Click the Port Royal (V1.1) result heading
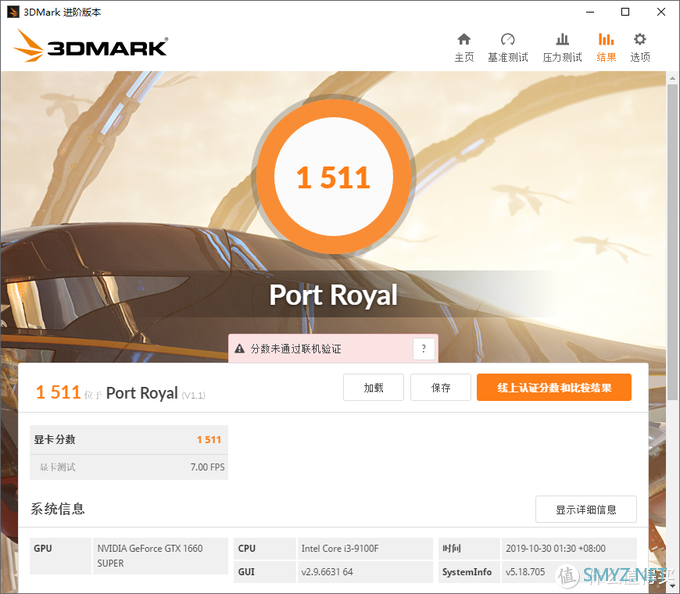This screenshot has width=680, height=594. click(x=156, y=393)
